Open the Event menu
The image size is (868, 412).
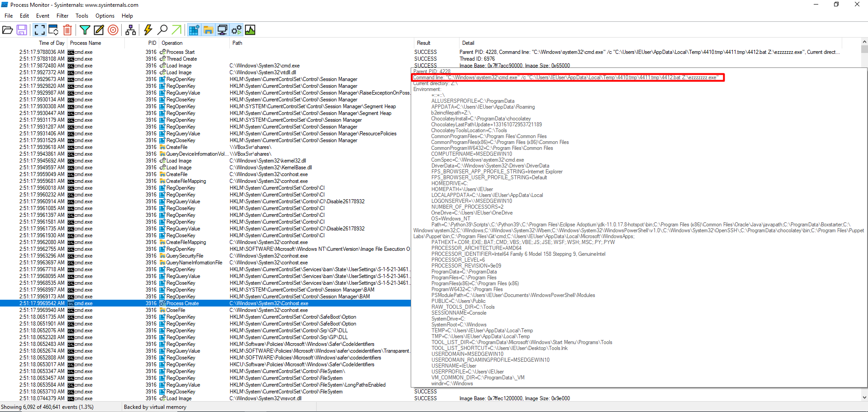43,16
